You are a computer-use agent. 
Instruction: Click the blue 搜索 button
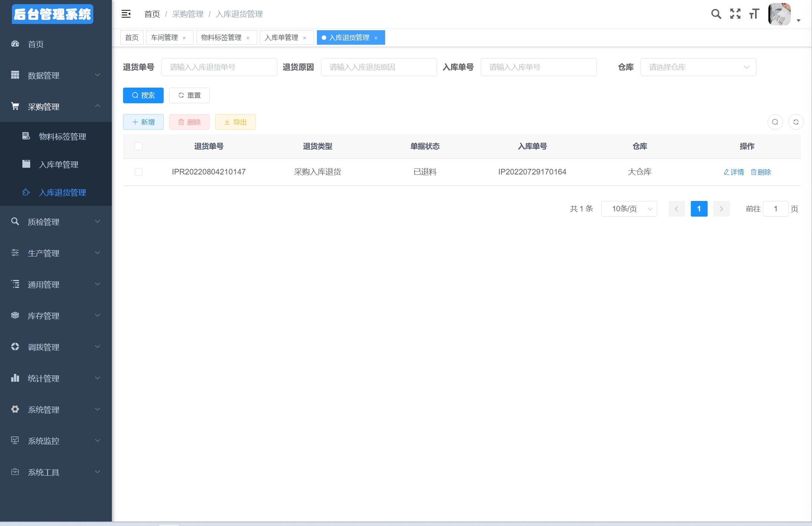click(143, 95)
